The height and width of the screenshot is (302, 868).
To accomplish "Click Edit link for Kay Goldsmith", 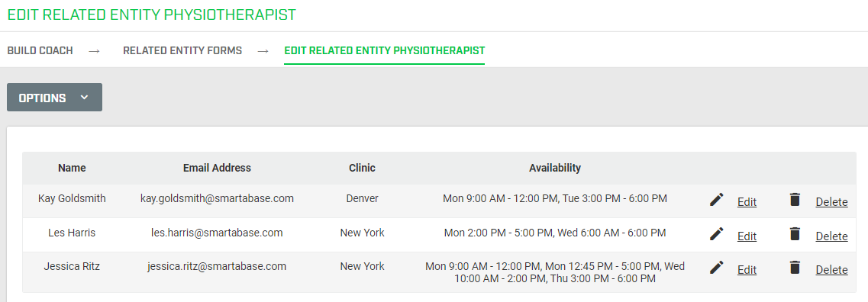I will click(747, 202).
